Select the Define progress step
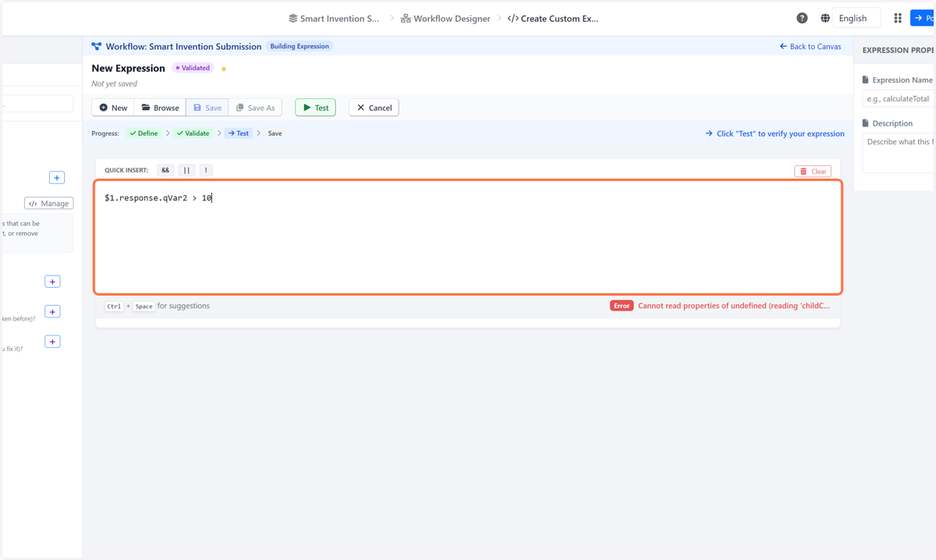This screenshot has height=560, width=936. 144,133
